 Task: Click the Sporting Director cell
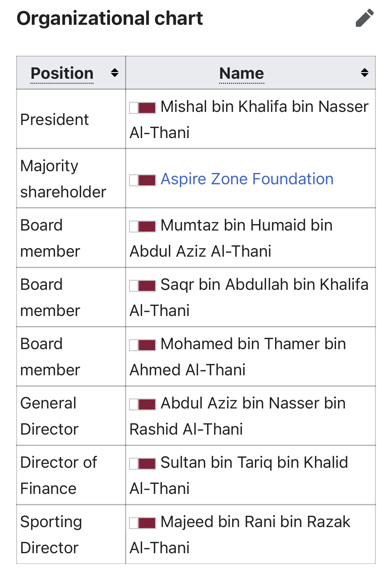[x=71, y=534]
